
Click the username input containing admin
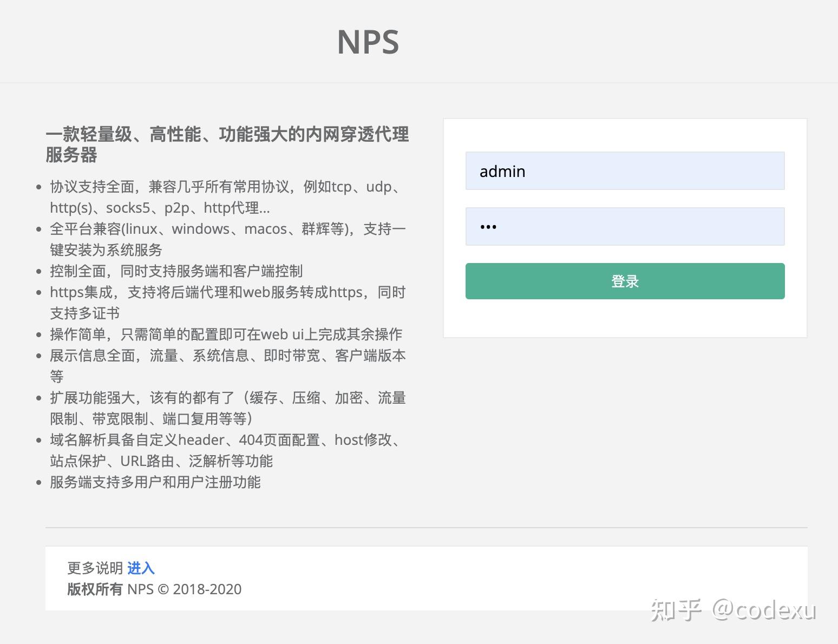625,171
